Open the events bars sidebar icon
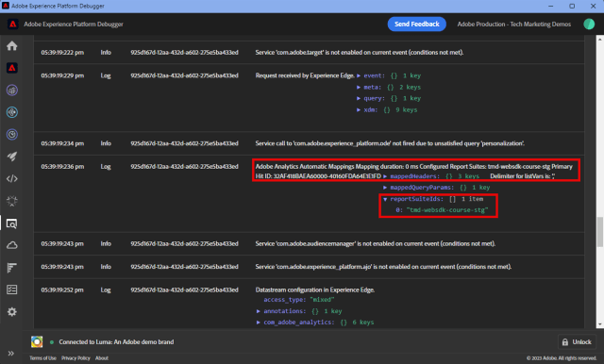Image resolution: width=604 pixels, height=364 pixels. point(12,268)
